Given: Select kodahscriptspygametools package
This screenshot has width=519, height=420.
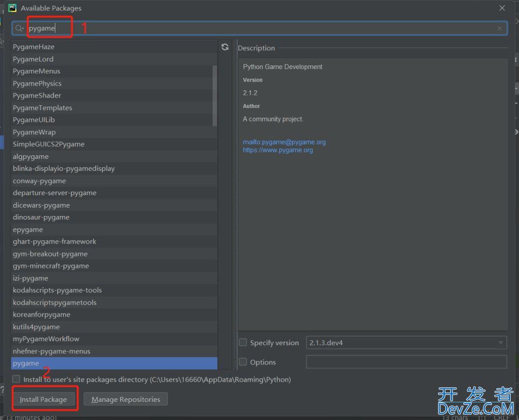Looking at the screenshot, I should click(x=114, y=302).
